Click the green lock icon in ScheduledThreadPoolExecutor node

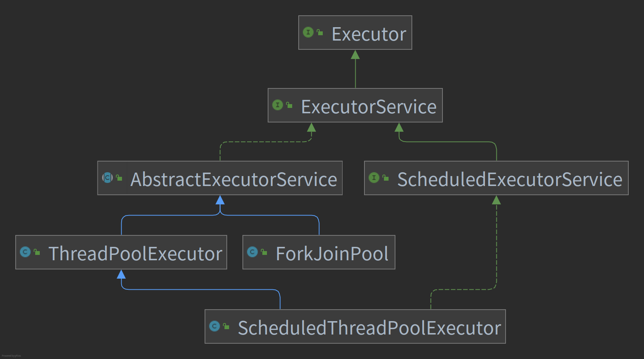click(x=226, y=326)
